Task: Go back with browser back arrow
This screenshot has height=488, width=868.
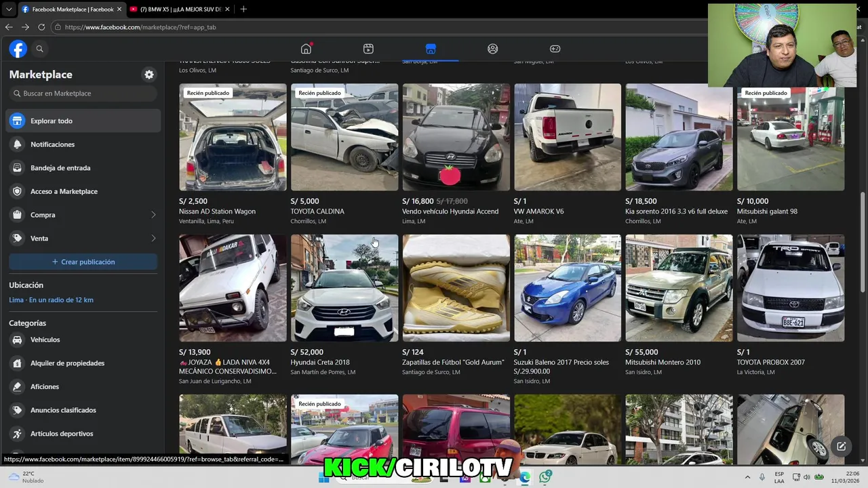Action: point(9,27)
